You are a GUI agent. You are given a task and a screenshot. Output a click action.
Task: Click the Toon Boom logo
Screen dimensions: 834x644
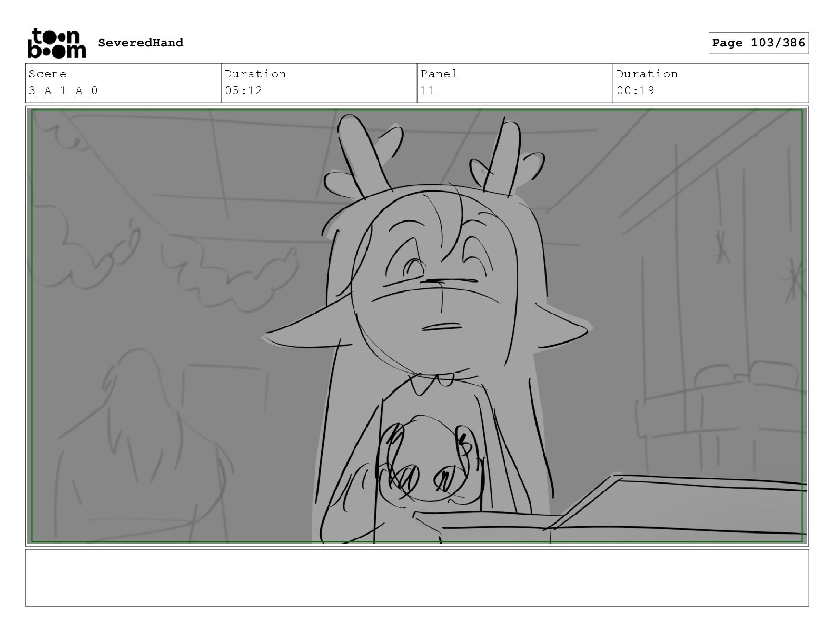pos(56,43)
